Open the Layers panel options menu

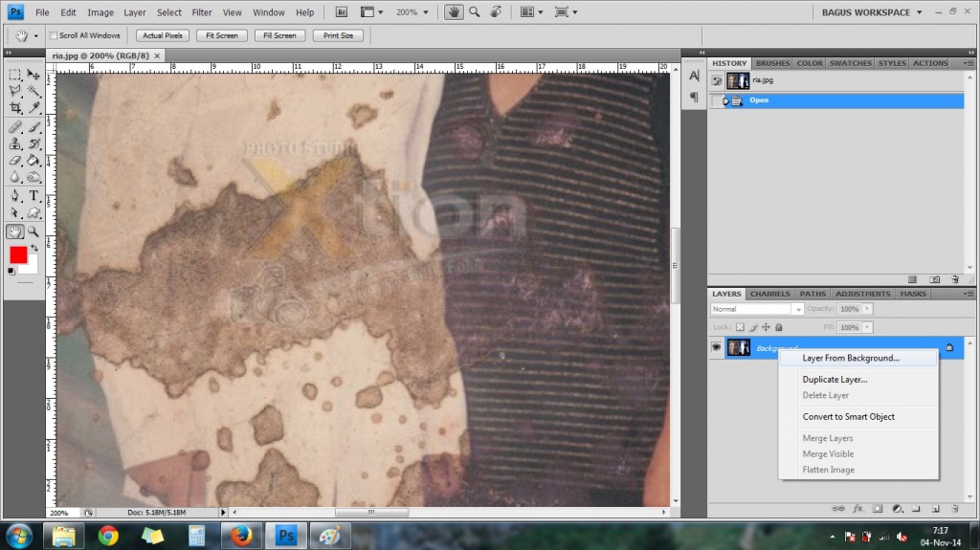click(969, 294)
